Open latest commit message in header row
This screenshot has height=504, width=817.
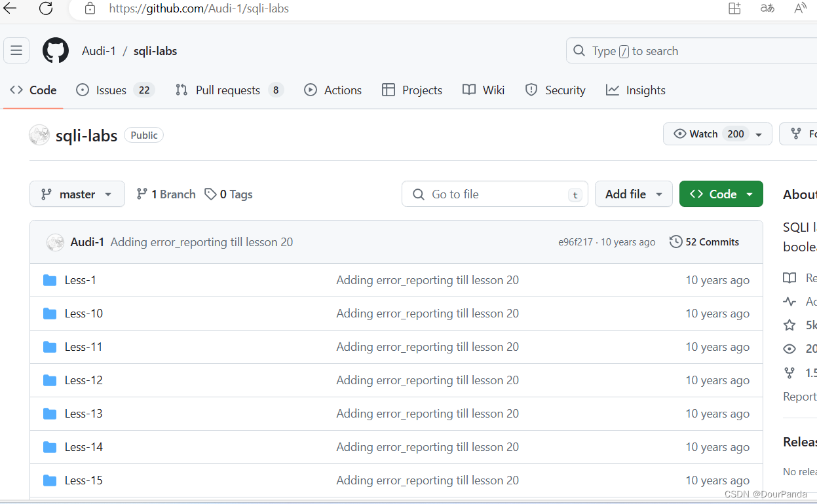(x=202, y=242)
